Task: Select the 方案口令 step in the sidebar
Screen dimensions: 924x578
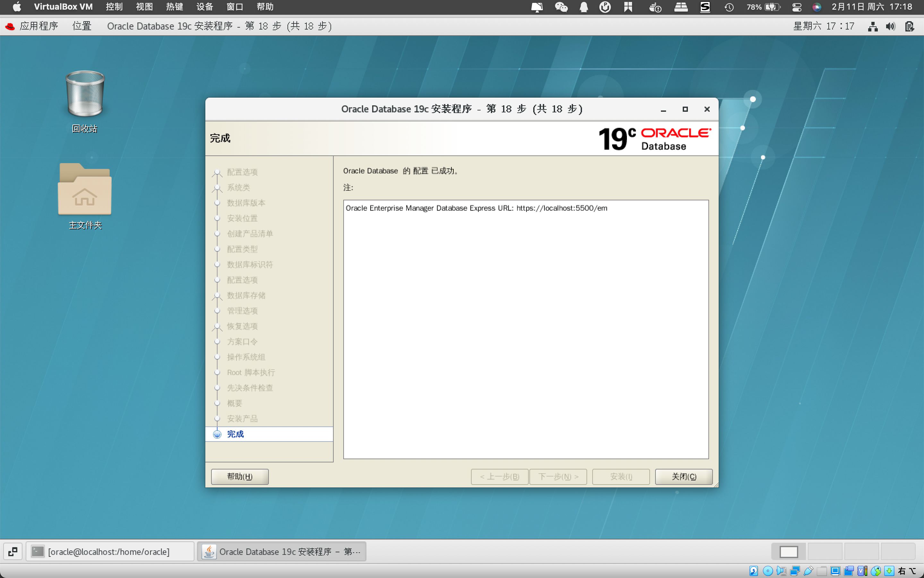Action: click(242, 342)
